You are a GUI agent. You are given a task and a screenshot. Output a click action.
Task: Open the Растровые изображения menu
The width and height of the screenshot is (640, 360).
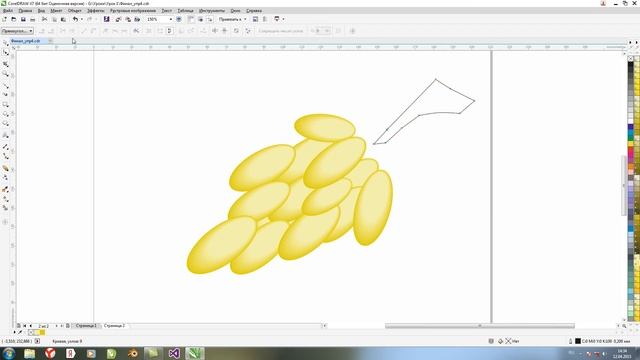(133, 11)
